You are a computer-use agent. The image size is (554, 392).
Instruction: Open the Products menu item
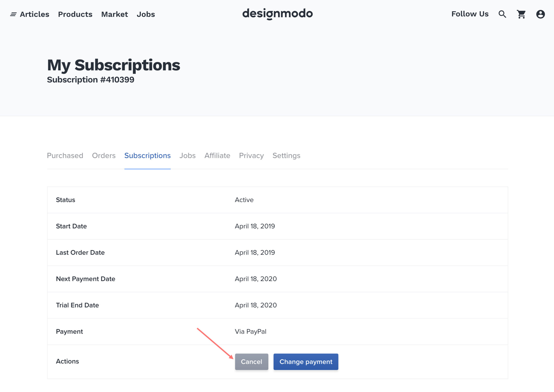[x=75, y=14]
